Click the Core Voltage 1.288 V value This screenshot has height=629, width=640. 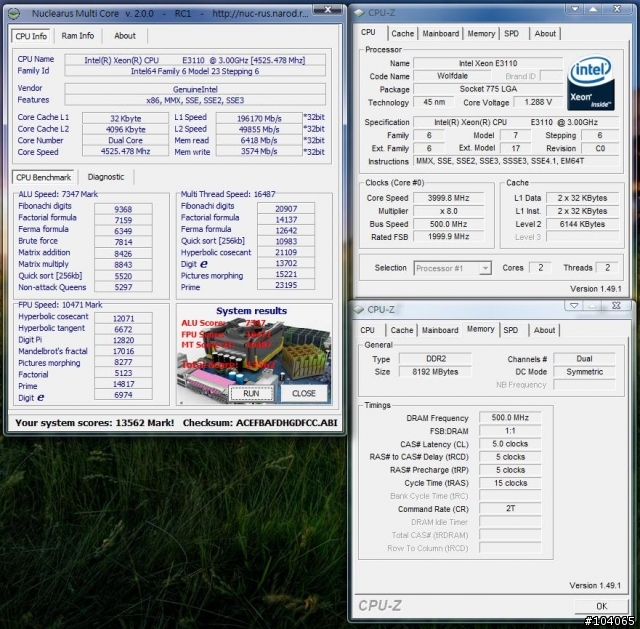pyautogui.click(x=538, y=102)
